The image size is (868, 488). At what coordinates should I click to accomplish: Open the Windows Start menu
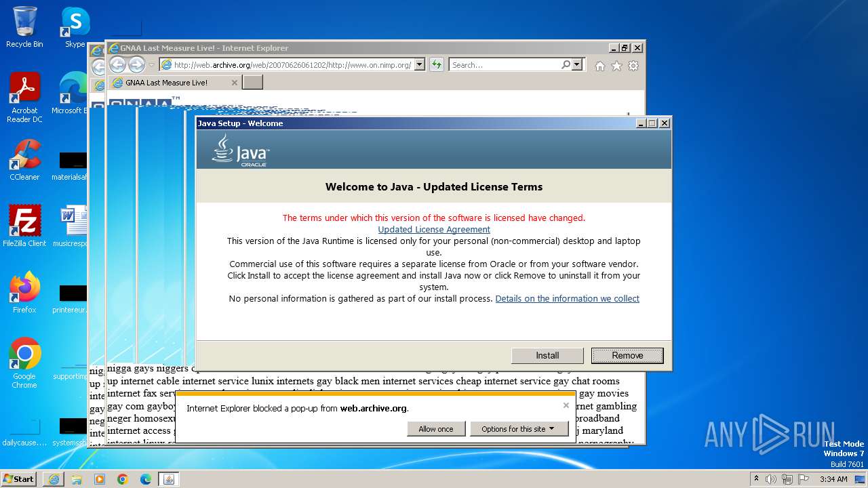coord(18,479)
